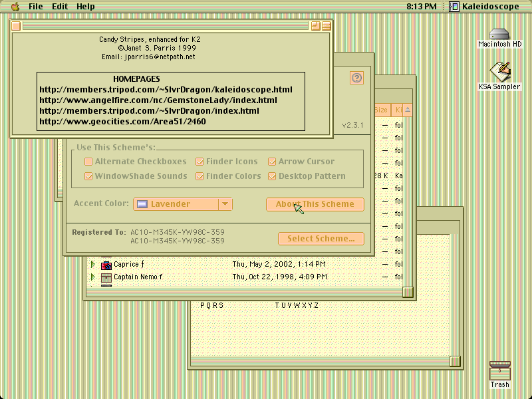
Task: Click the jparris6@netpath.net email text
Action: point(160,57)
